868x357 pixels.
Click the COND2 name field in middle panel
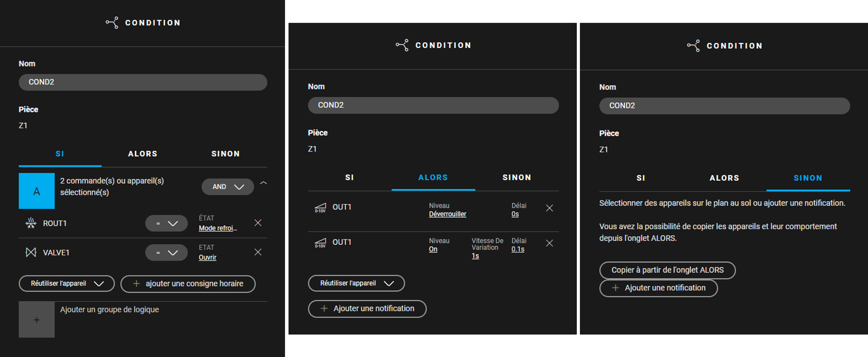(433, 105)
